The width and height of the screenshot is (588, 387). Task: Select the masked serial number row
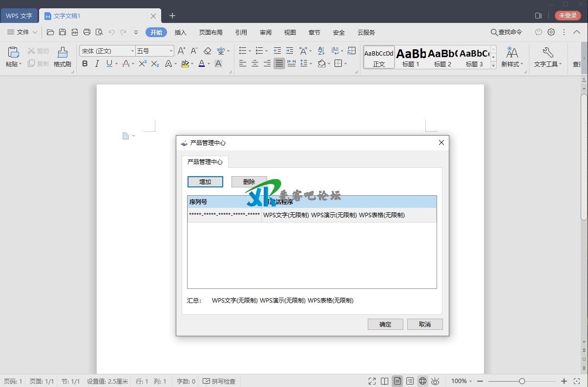coord(224,215)
